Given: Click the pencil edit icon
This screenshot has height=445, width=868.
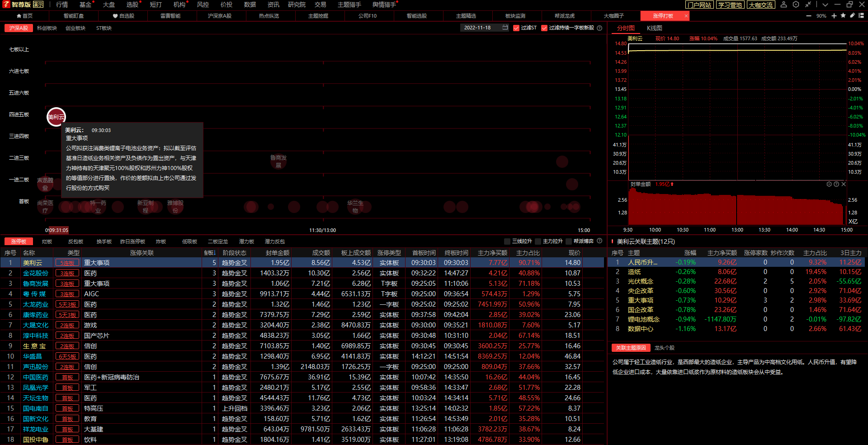Looking at the screenshot, I should click(852, 16).
